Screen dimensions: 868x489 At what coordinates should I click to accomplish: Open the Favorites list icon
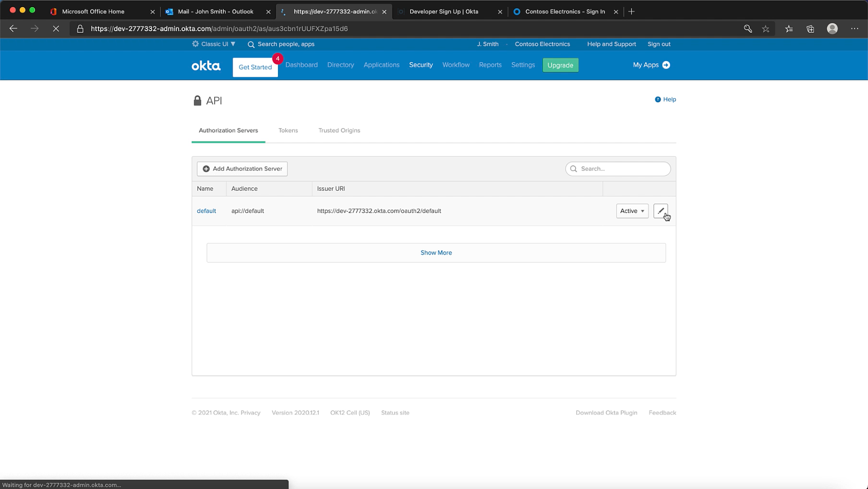789,29
